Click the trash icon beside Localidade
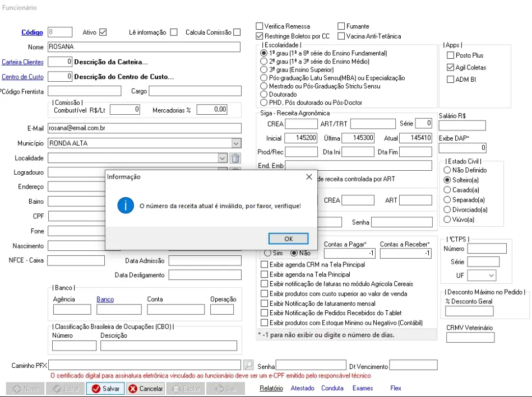This screenshot has height=397, width=532. tap(235, 158)
